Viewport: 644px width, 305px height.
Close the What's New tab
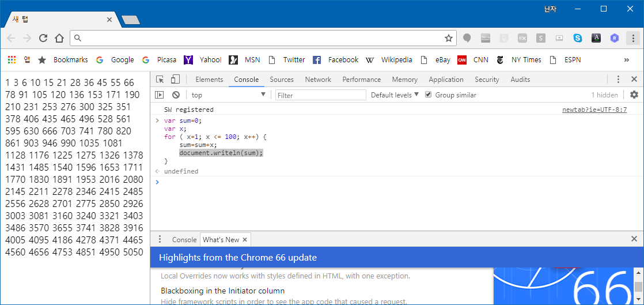(245, 240)
